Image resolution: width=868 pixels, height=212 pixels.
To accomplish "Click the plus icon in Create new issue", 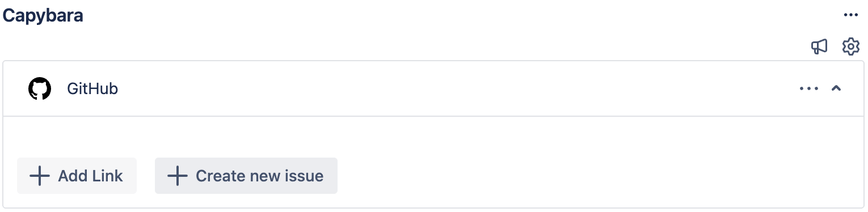I will [178, 176].
